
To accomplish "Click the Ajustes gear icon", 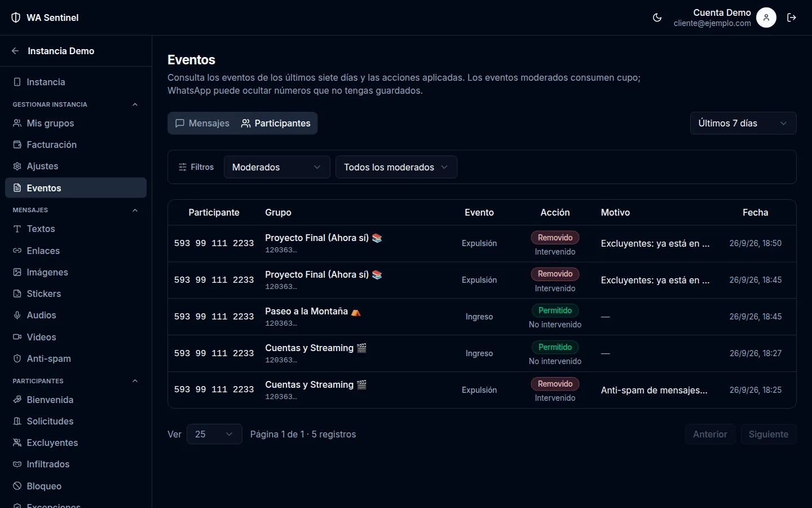I will point(17,166).
